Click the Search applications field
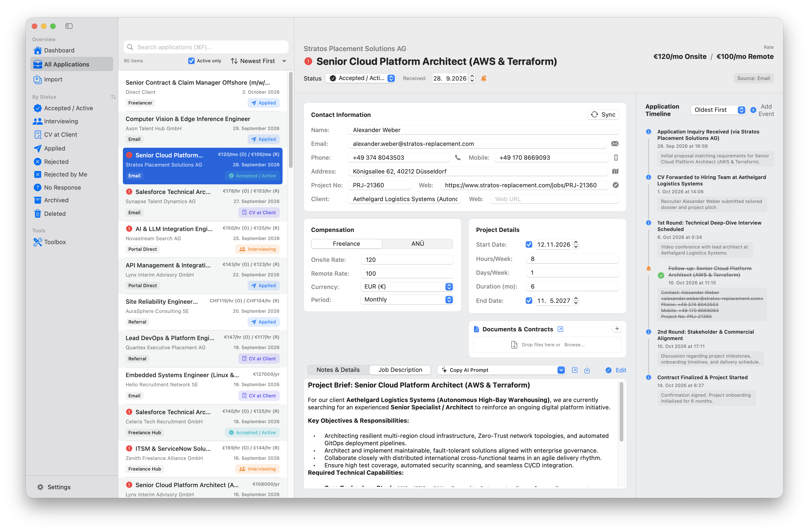 pos(206,47)
